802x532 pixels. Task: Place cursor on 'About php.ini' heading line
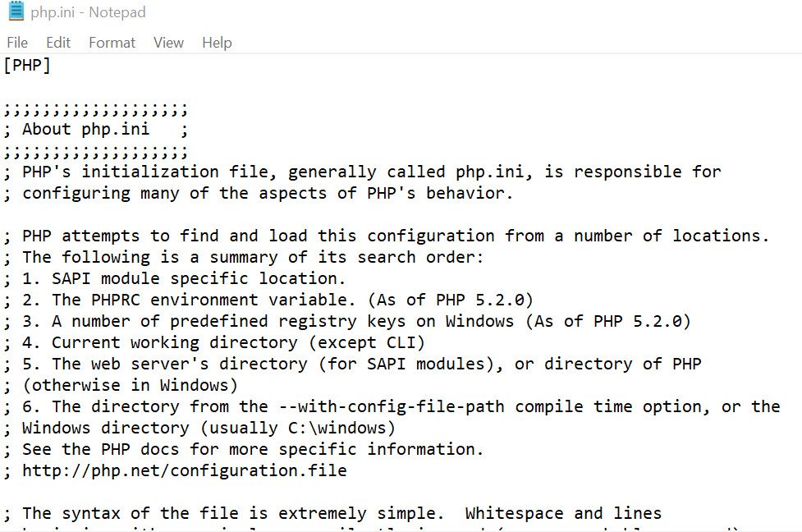86,130
